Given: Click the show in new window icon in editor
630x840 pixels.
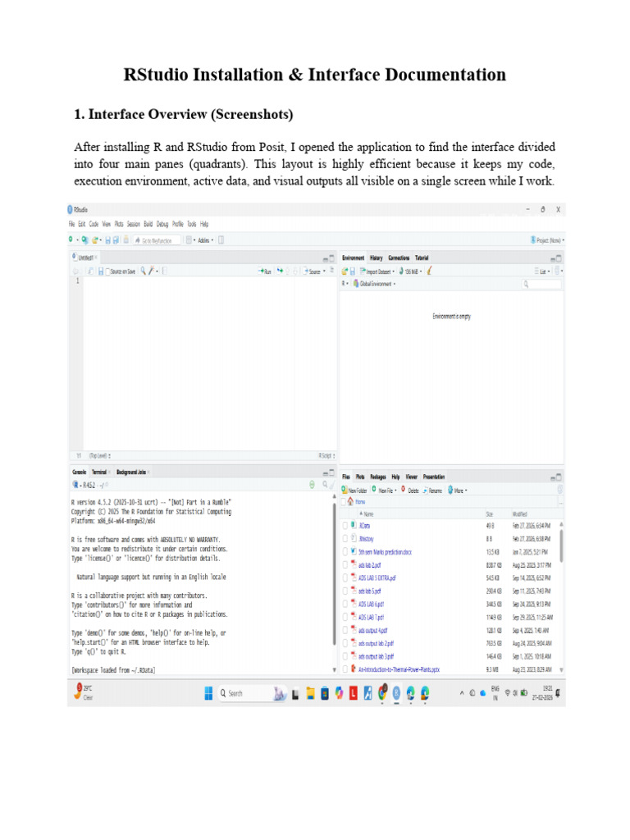Looking at the screenshot, I should 90,272.
